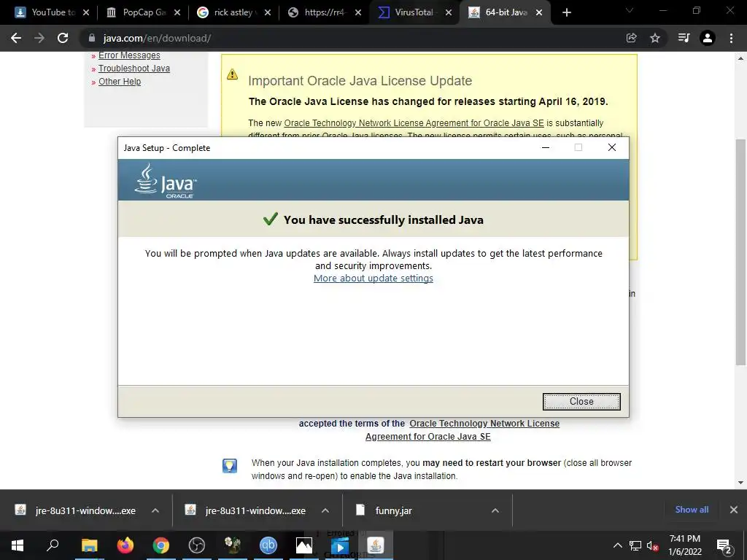Show hidden system tray icons
Screen dimensions: 747x560
pos(617,545)
